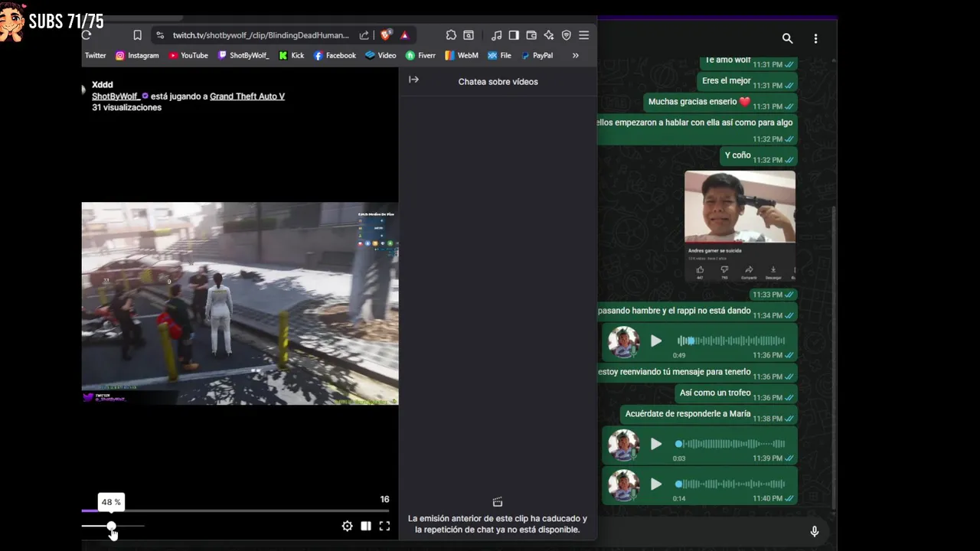
Task: Click the clip title 'Xddd'
Action: [103, 85]
